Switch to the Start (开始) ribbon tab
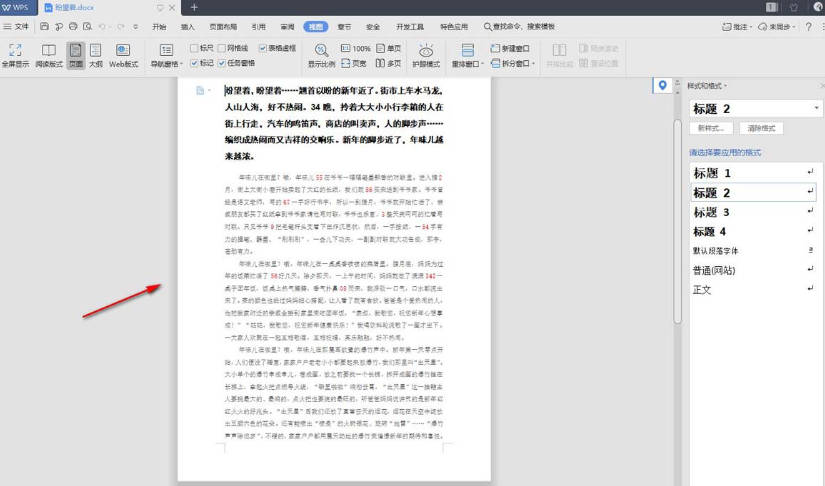 click(159, 26)
